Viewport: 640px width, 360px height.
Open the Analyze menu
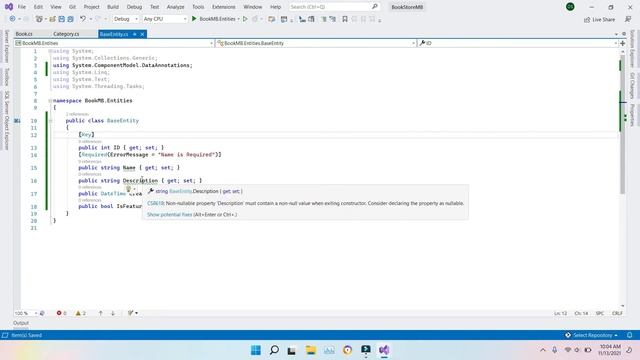pos(175,7)
